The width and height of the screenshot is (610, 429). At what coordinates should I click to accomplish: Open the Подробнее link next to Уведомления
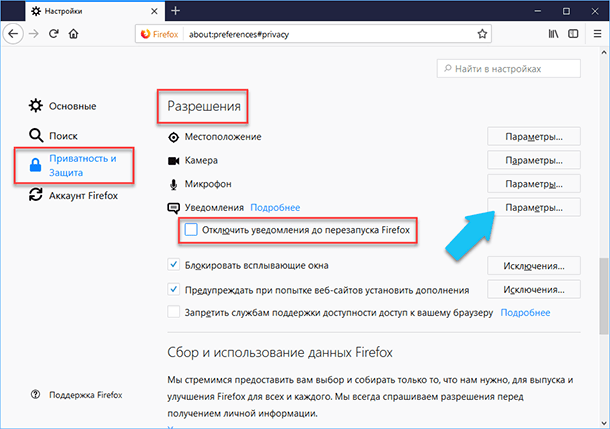[275, 208]
